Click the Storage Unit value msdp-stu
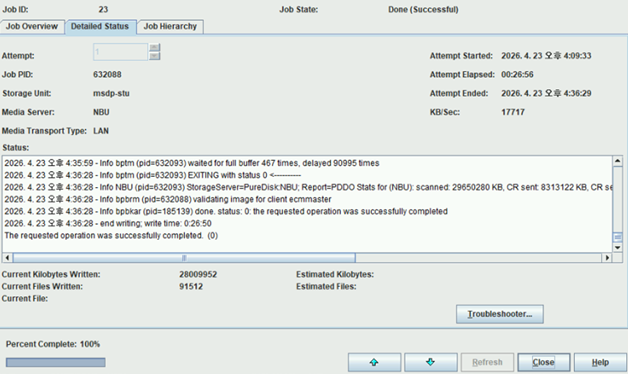Image resolution: width=628 pixels, height=374 pixels. (x=111, y=93)
